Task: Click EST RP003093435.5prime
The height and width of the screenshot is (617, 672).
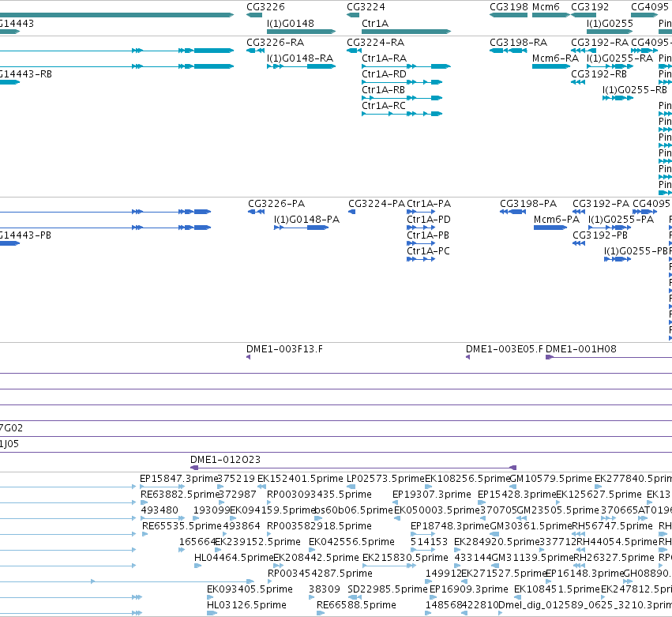Action: (x=319, y=495)
